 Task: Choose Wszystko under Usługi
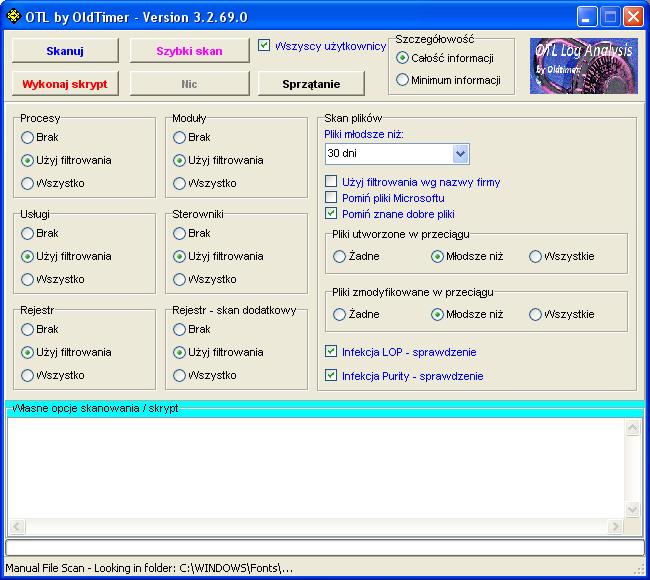(x=27, y=279)
